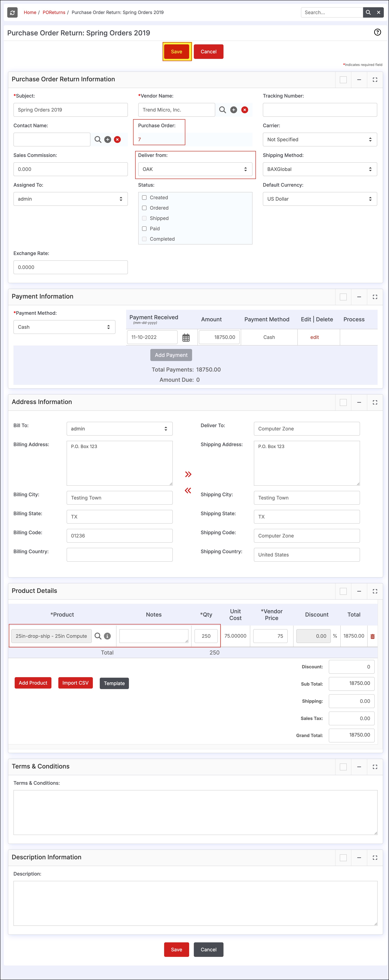The height and width of the screenshot is (980, 389).
Task: Open the help question mark icon
Action: [x=377, y=32]
